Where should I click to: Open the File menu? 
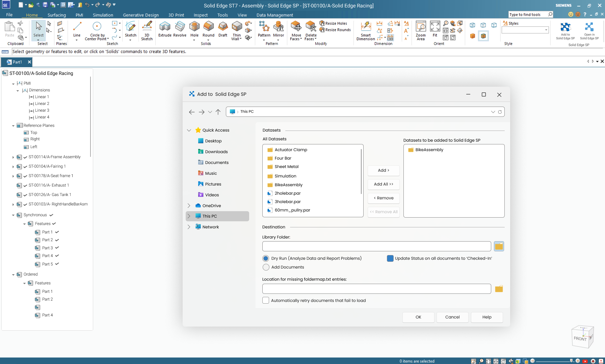[9, 15]
